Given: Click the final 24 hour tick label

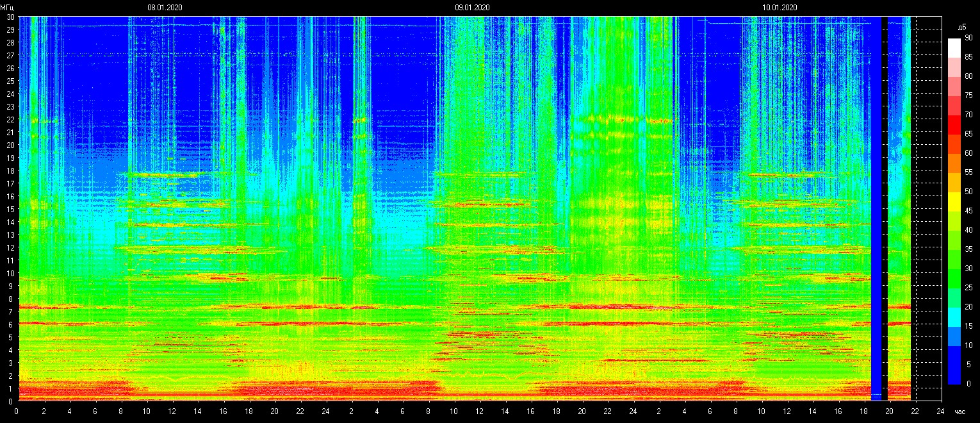Looking at the screenshot, I should click(940, 411).
